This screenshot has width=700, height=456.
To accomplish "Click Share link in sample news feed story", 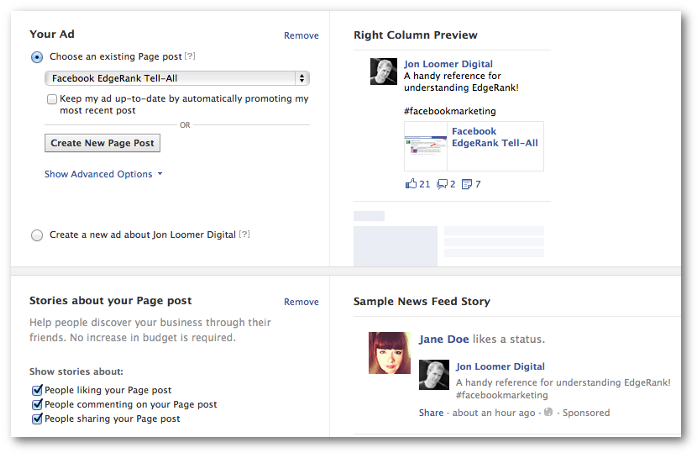I will tap(431, 413).
